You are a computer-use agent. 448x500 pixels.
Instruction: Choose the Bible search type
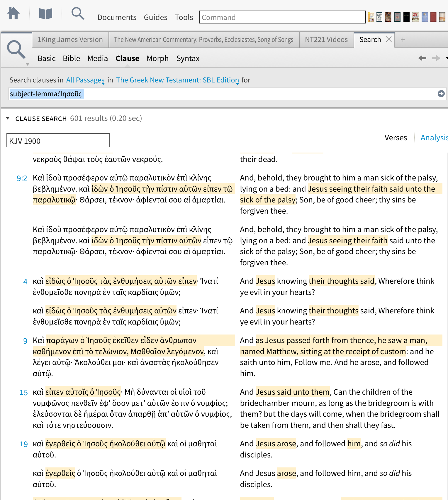pyautogui.click(x=71, y=58)
